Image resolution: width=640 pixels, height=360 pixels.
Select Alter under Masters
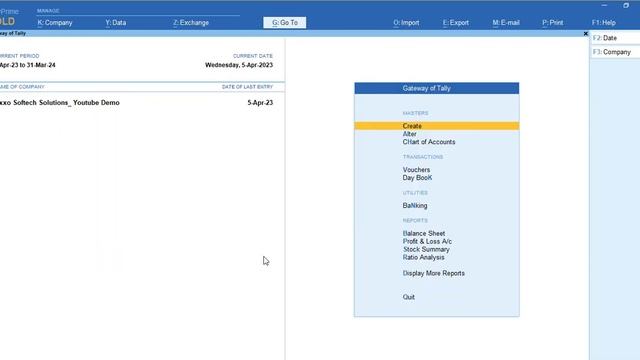point(409,134)
